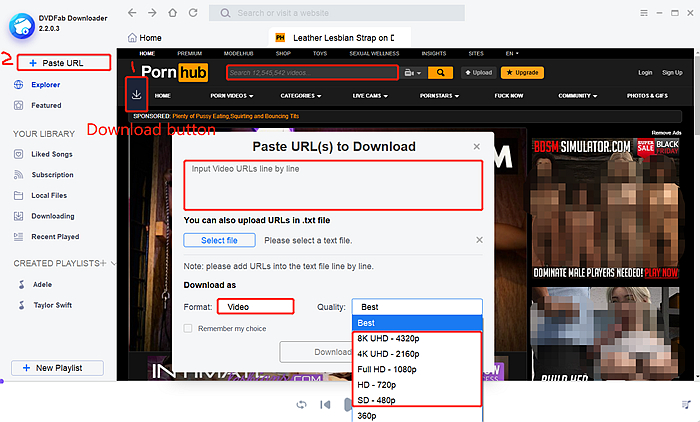Click the orange Upgrade button
The width and height of the screenshot is (700, 422).
pos(522,72)
